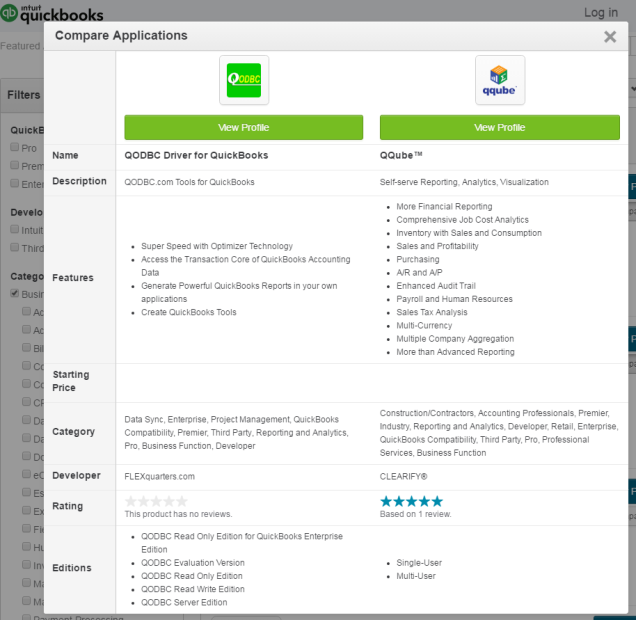
Task: Click developer FLEXquarters.com
Action: click(x=159, y=476)
